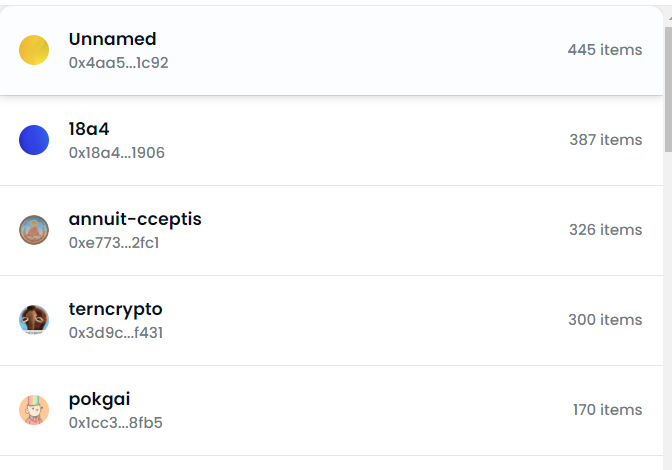This screenshot has width=672, height=470.
Task: Click wallet address 0x4aa5...1c92
Action: click(118, 62)
